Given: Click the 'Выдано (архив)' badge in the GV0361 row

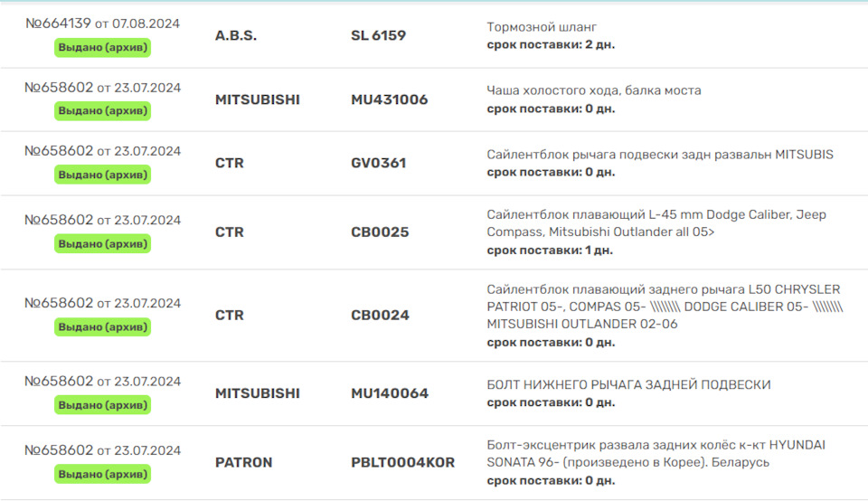Looking at the screenshot, I should 103,175.
